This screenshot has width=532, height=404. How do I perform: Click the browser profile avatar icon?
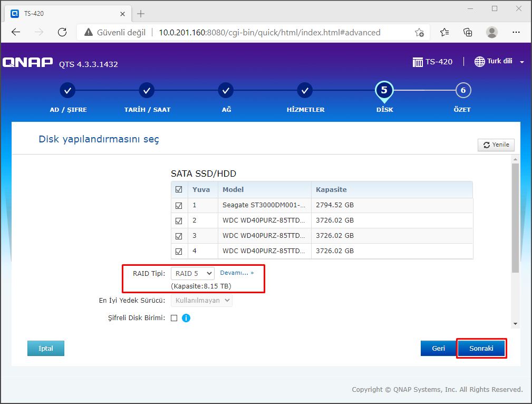coord(491,32)
